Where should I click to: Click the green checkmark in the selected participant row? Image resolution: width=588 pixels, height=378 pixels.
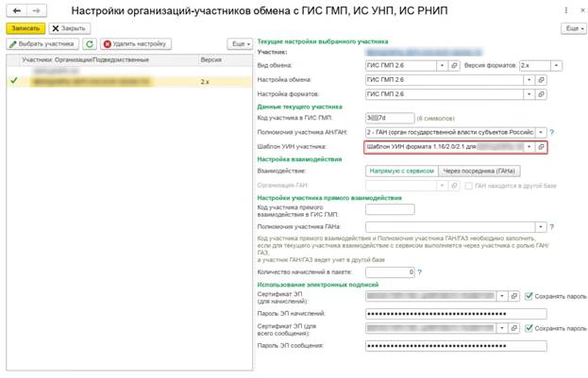tap(14, 80)
